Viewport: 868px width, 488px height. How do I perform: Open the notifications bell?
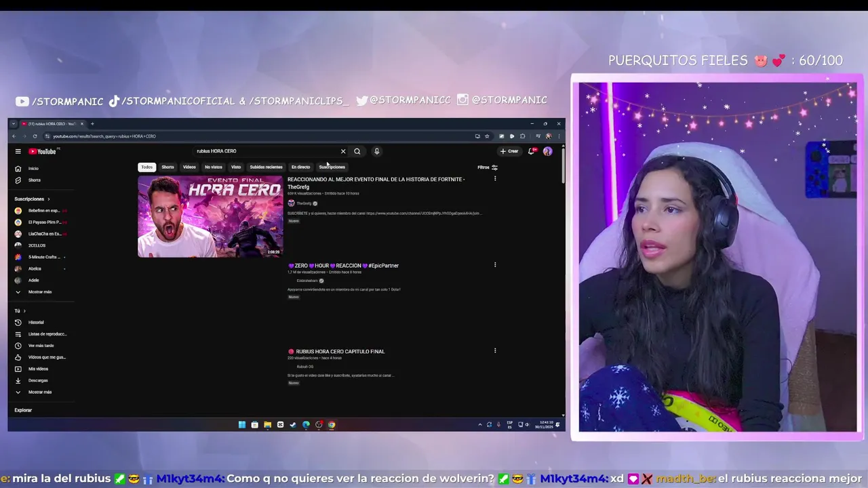532,151
